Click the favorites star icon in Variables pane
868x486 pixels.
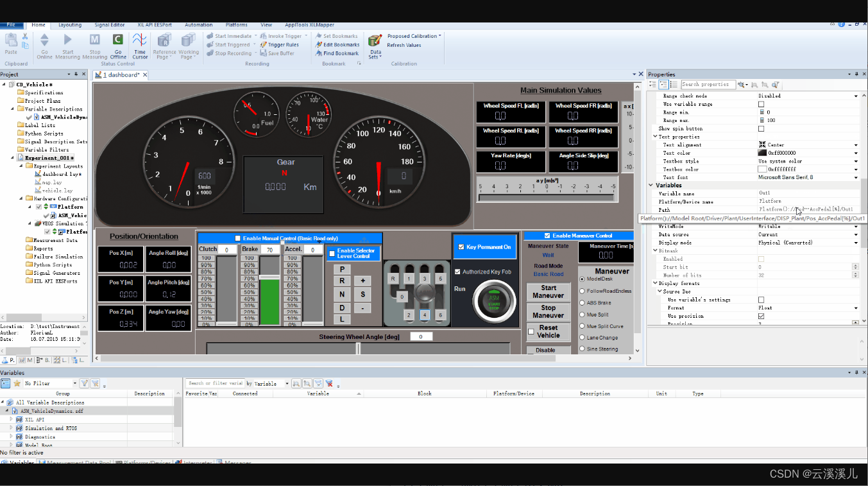[x=17, y=383]
